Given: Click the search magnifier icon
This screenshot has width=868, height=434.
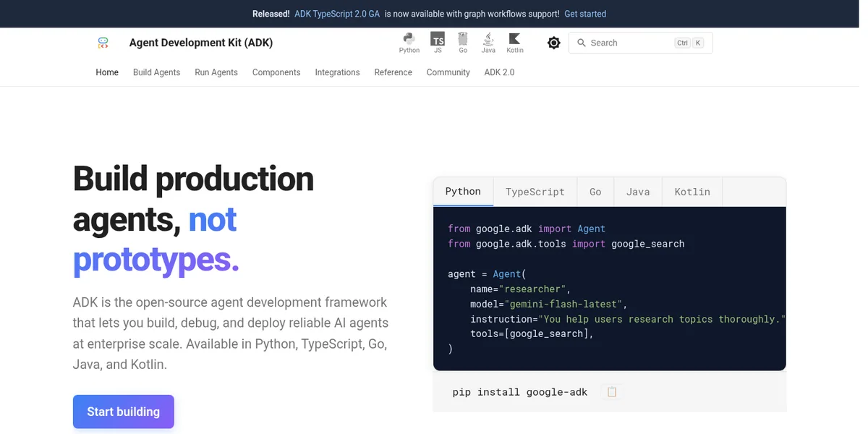Looking at the screenshot, I should (581, 43).
